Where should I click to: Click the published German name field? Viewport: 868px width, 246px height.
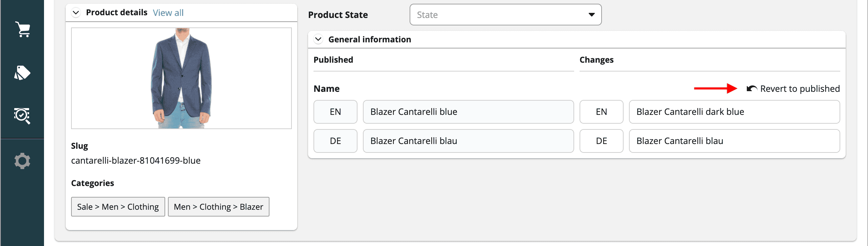pyautogui.click(x=468, y=141)
